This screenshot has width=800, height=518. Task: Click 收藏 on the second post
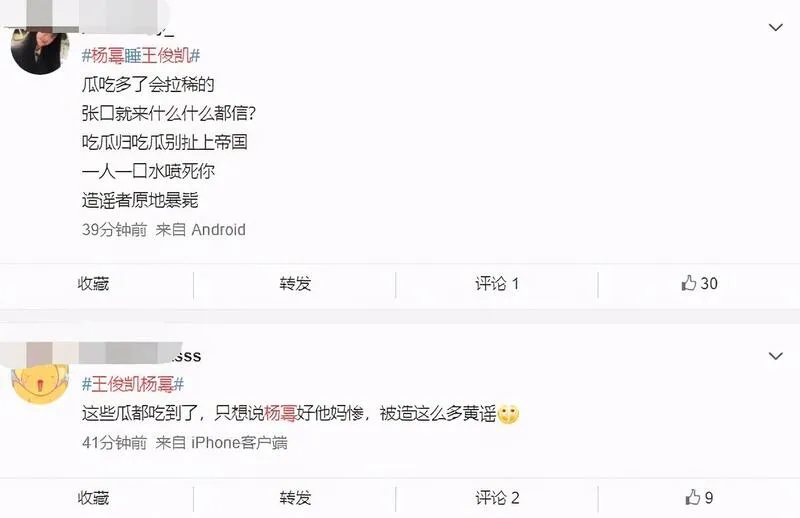coord(93,498)
